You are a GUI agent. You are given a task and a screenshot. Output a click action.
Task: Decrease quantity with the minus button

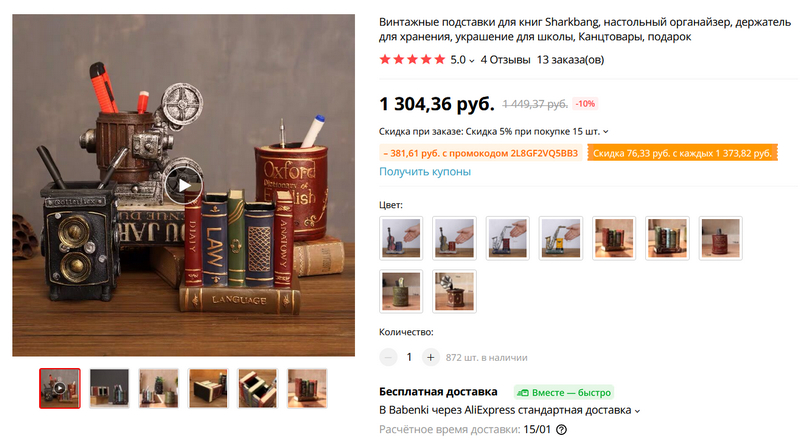388,357
